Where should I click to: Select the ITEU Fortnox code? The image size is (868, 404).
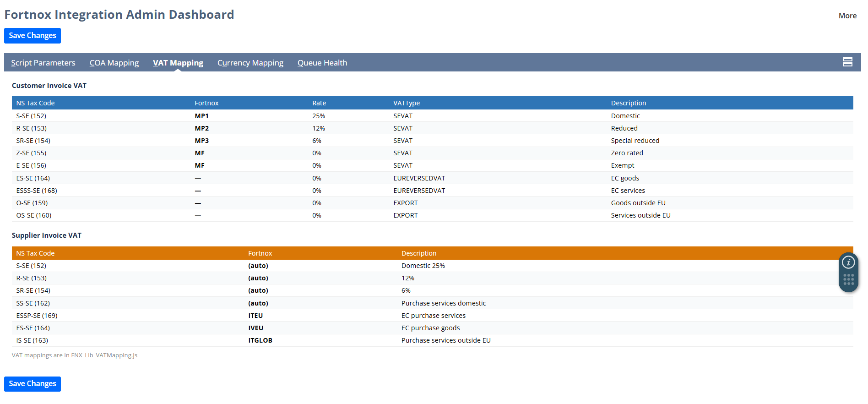click(x=255, y=316)
